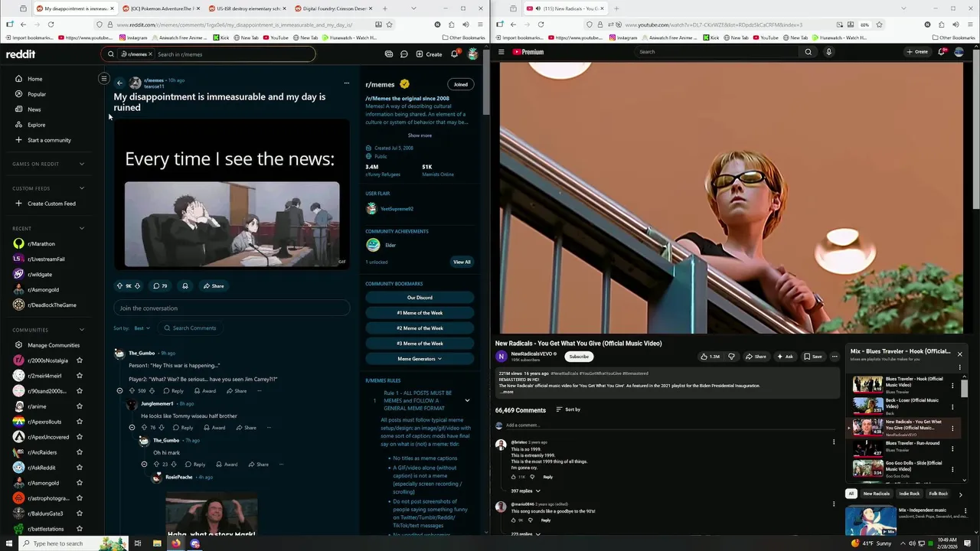Subscribe to NewRadicalsVEVO channel
The height and width of the screenshot is (551, 980).
579,357
